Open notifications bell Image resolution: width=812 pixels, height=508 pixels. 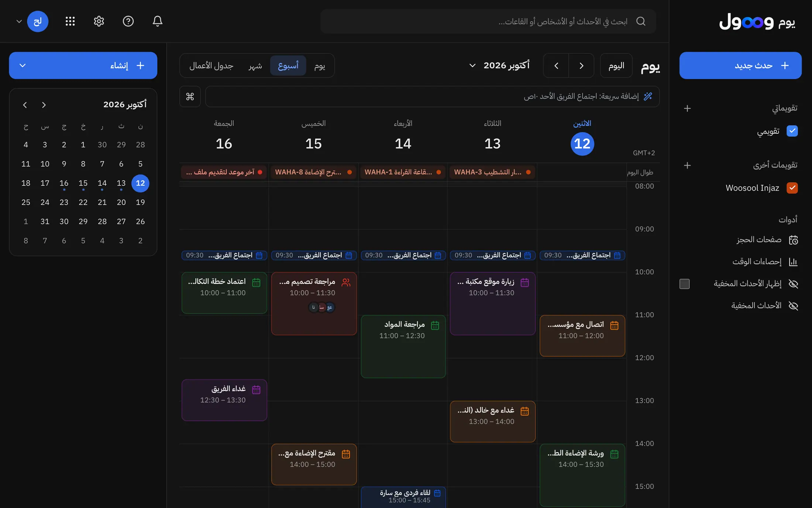click(x=158, y=21)
